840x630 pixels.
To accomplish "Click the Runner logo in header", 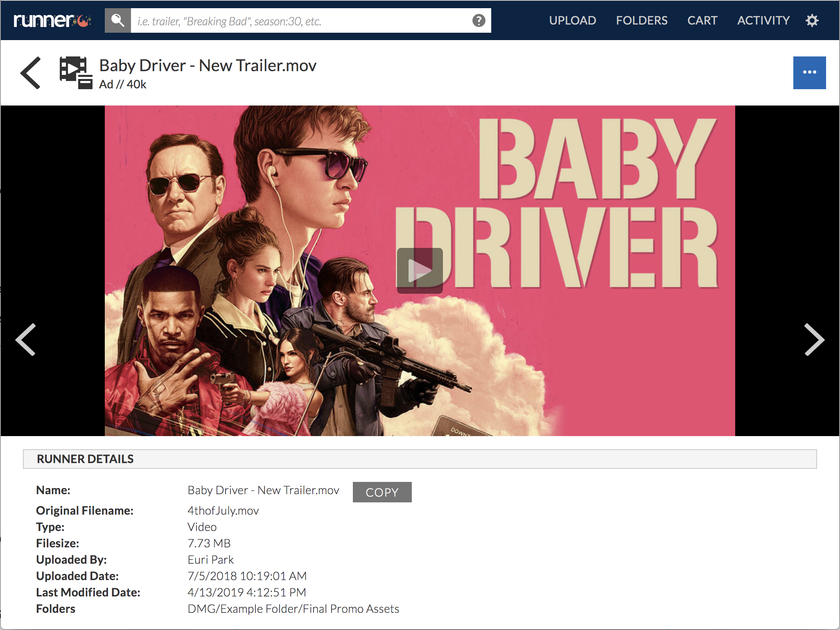I will (x=52, y=20).
